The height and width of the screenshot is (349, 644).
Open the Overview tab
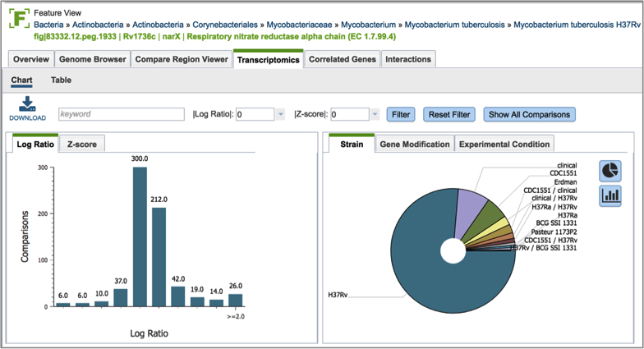pyautogui.click(x=31, y=59)
